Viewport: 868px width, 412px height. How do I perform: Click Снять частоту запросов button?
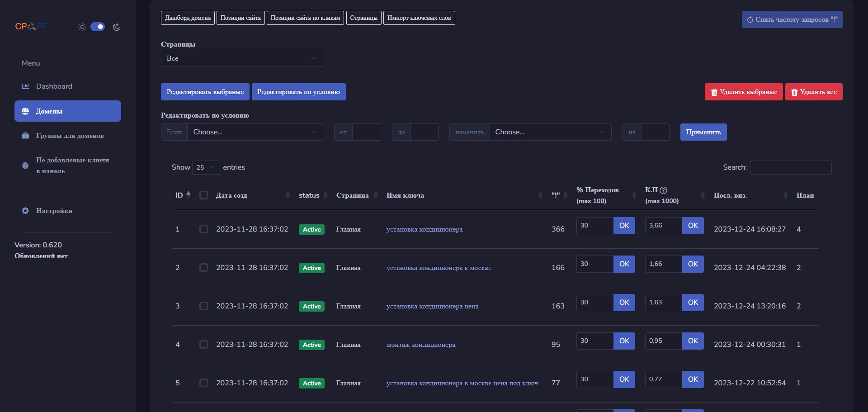tap(792, 19)
